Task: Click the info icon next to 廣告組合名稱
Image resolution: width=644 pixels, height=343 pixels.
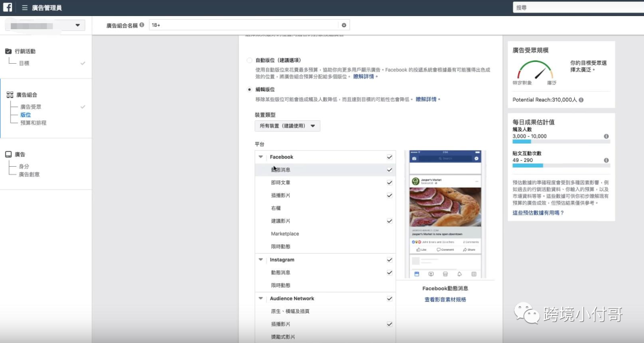Action: tap(141, 26)
